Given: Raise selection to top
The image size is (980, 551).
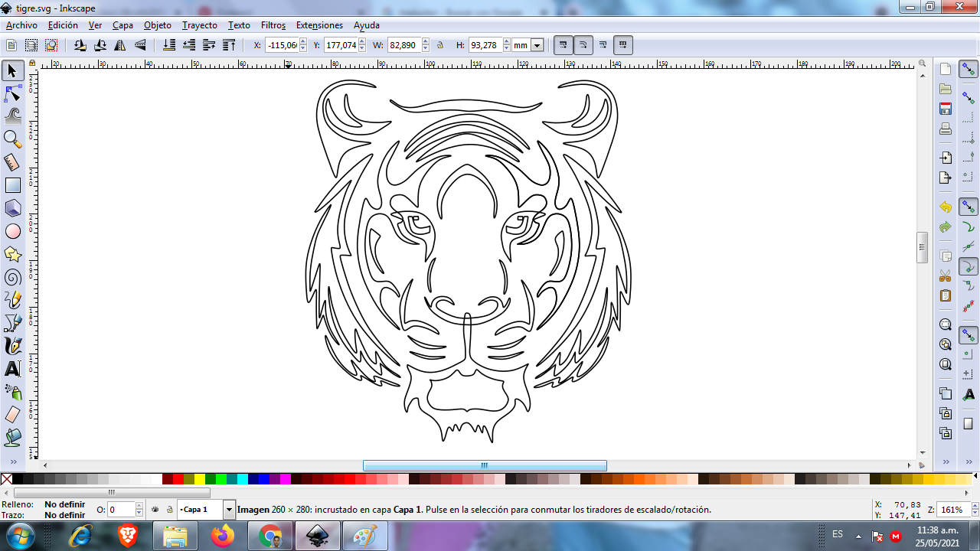Looking at the screenshot, I should point(229,45).
